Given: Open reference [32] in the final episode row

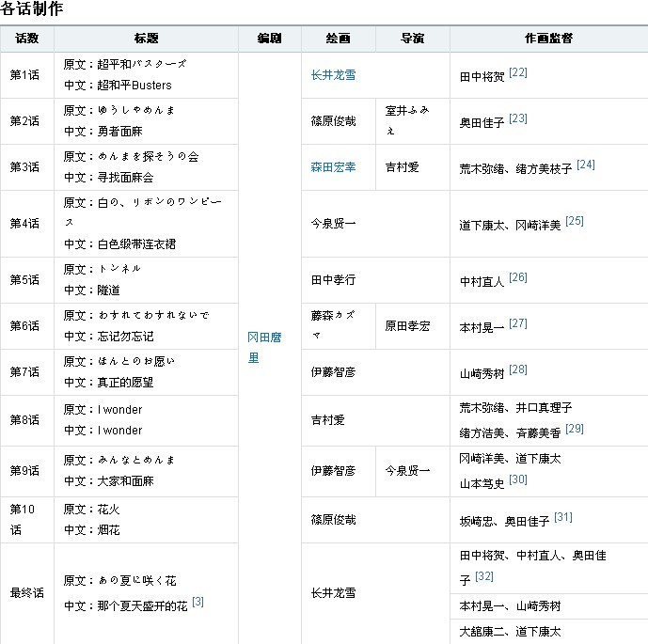Looking at the screenshot, I should point(484,576).
